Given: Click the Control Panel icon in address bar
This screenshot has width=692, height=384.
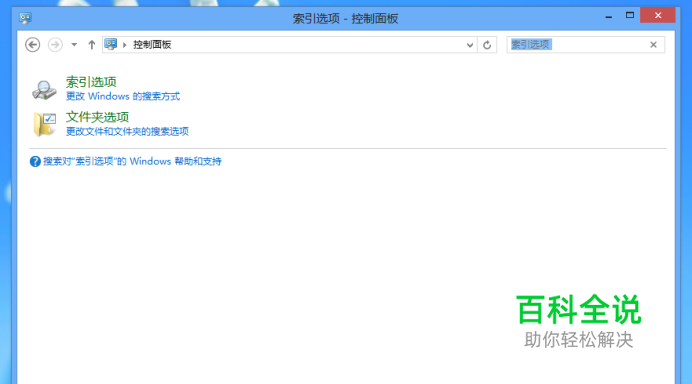Looking at the screenshot, I should (111, 44).
